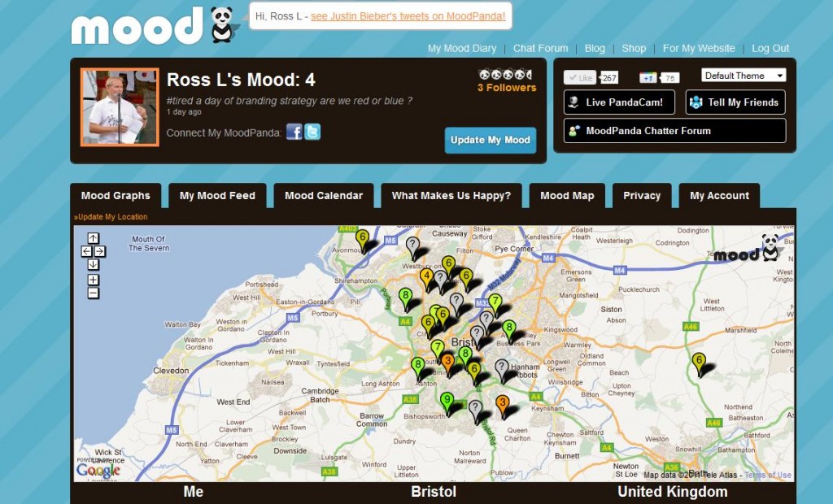
Task: Show the United Kingdom map scope
Action: pos(673,492)
